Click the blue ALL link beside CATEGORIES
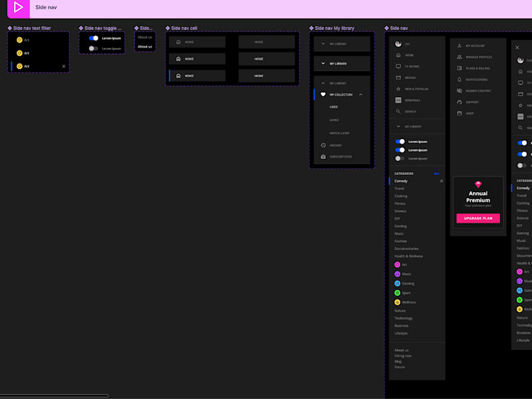Image resolution: width=532 pixels, height=399 pixels. (437, 174)
